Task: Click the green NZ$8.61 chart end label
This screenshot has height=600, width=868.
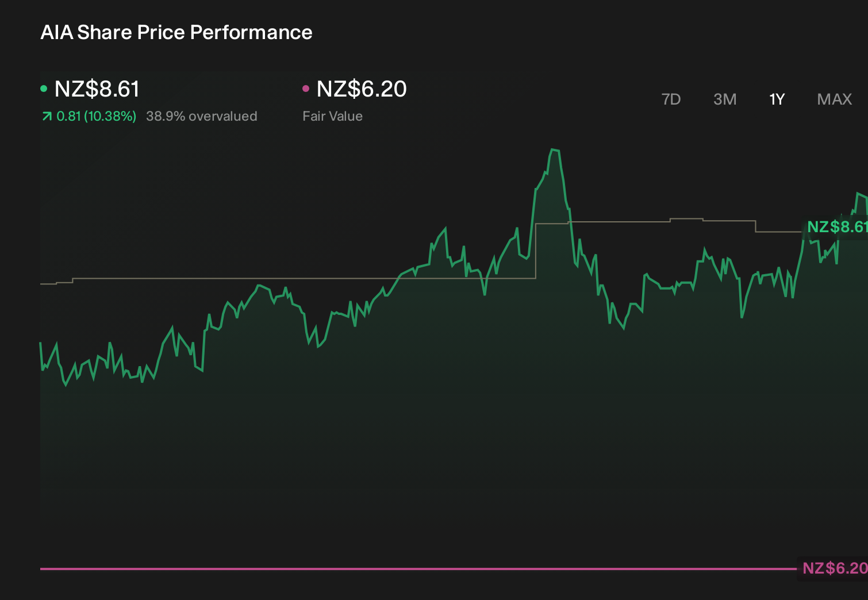Action: 837,227
